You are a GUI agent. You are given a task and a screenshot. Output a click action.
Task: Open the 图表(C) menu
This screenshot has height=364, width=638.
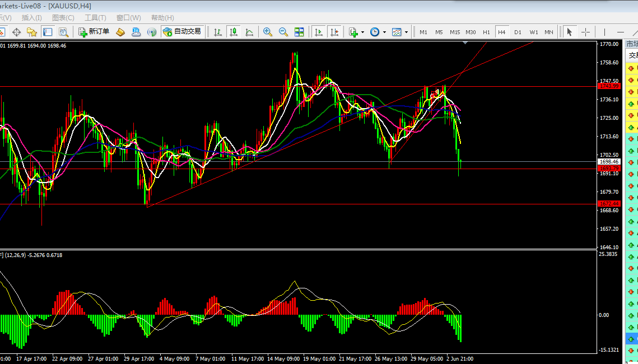pos(63,18)
